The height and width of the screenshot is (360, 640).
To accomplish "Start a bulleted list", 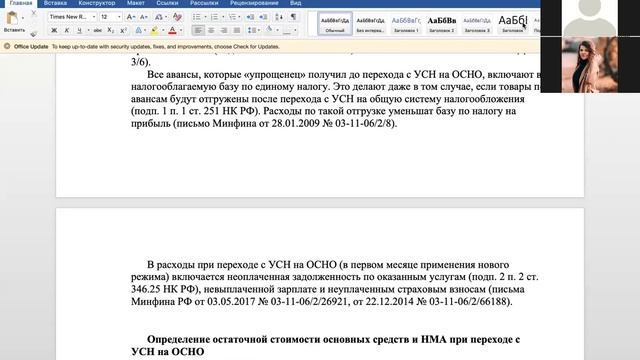I will point(197,17).
